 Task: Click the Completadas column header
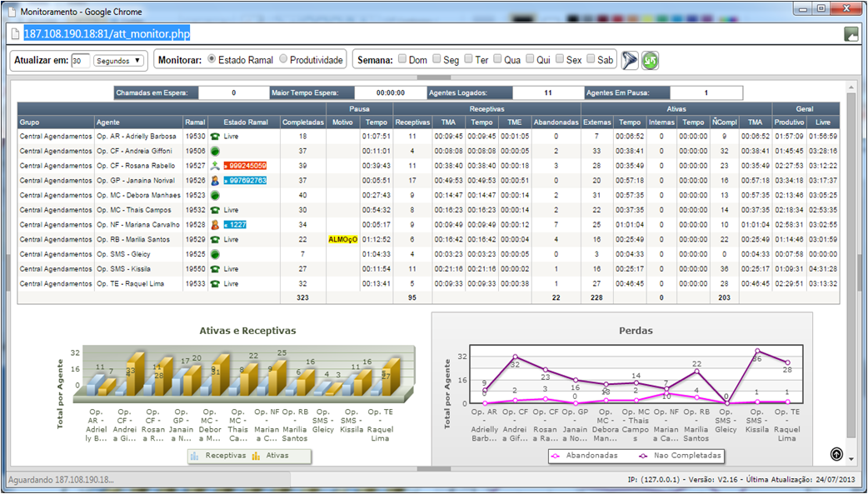[x=303, y=122]
